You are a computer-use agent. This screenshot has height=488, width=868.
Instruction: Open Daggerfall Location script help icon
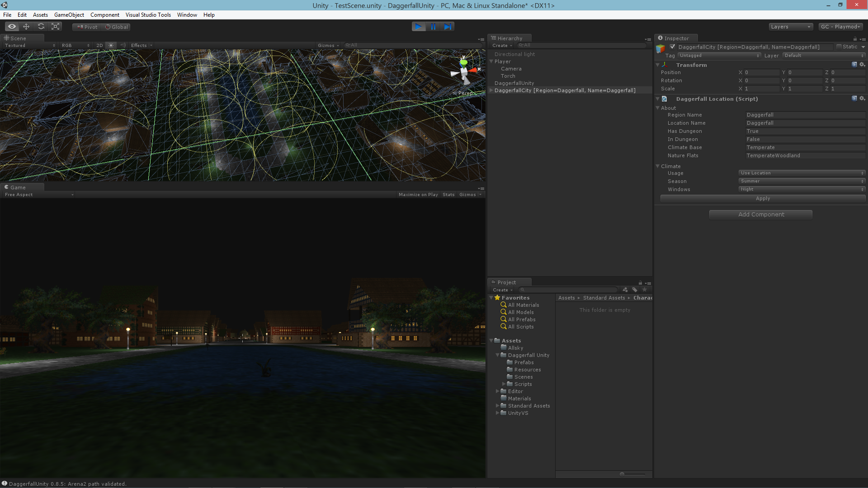(x=854, y=99)
